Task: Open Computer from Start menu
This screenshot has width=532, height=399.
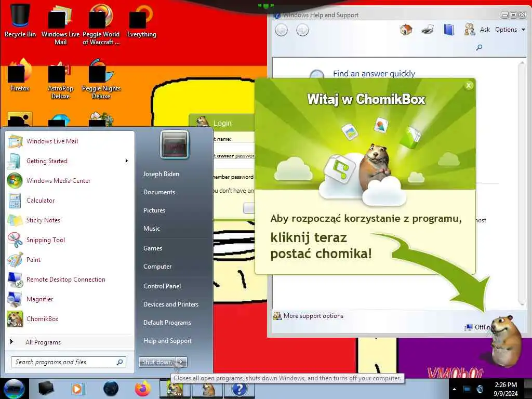Action: (157, 267)
